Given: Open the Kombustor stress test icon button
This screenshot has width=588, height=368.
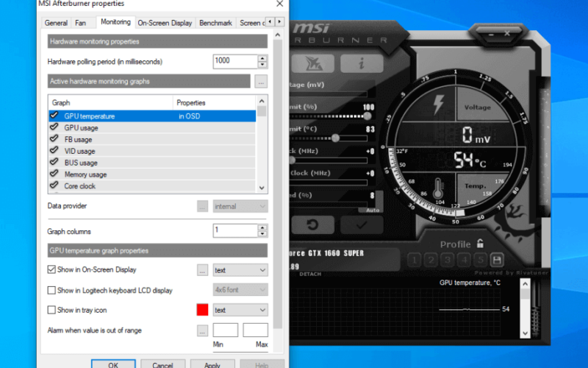Looking at the screenshot, I should coord(312,63).
